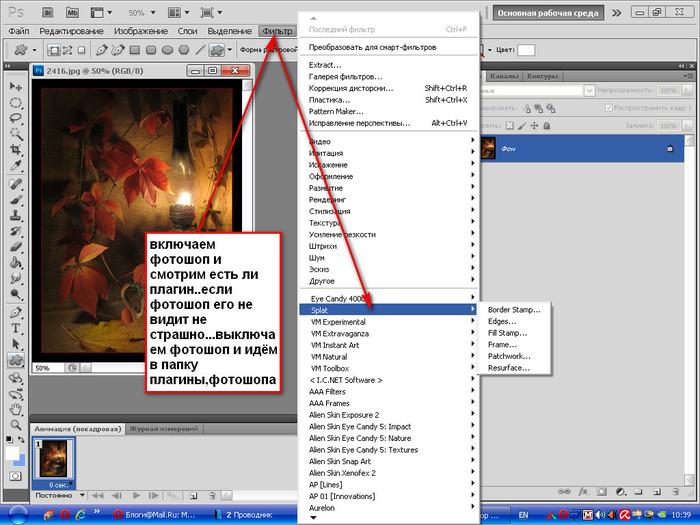Choose Line shape in options bar
700x525 pixels.
click(200, 50)
